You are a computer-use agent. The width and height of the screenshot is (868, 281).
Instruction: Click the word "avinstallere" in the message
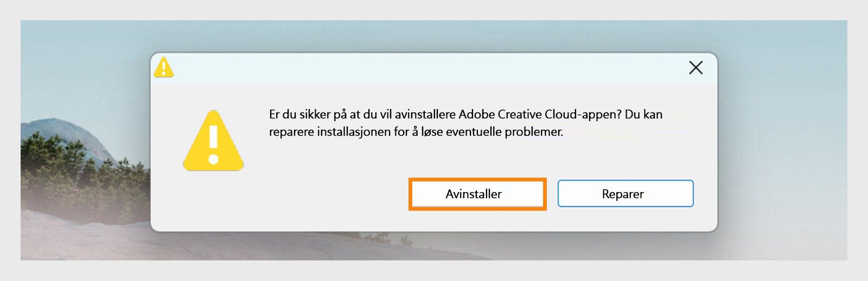(x=425, y=114)
